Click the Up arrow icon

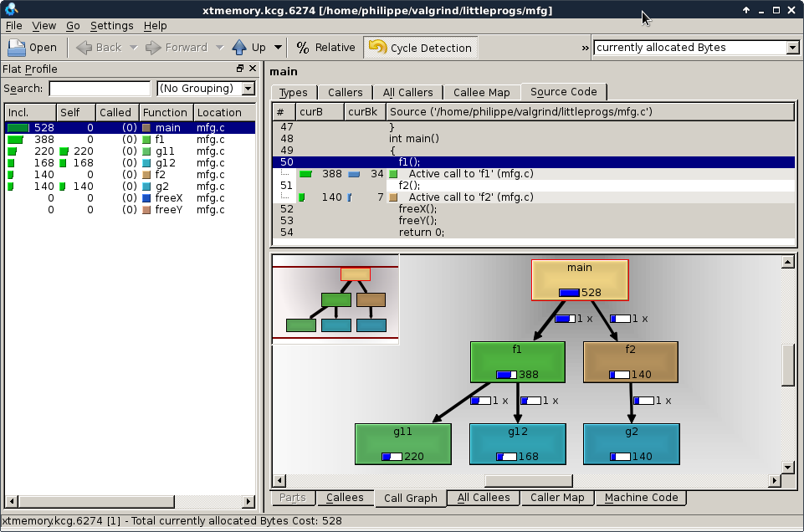coord(240,48)
